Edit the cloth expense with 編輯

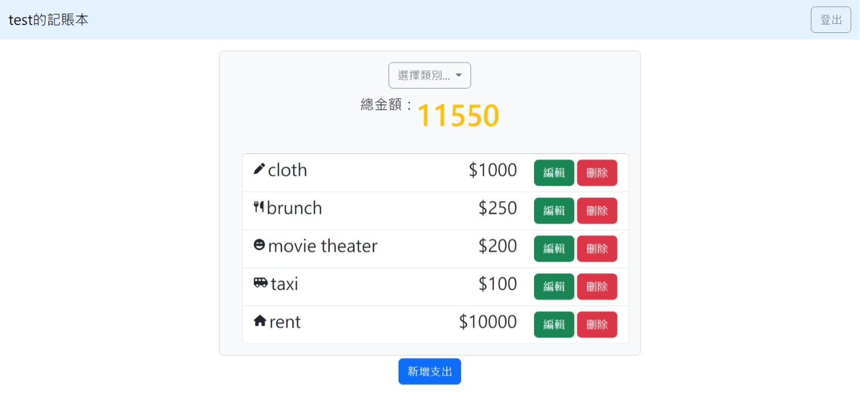(x=554, y=173)
